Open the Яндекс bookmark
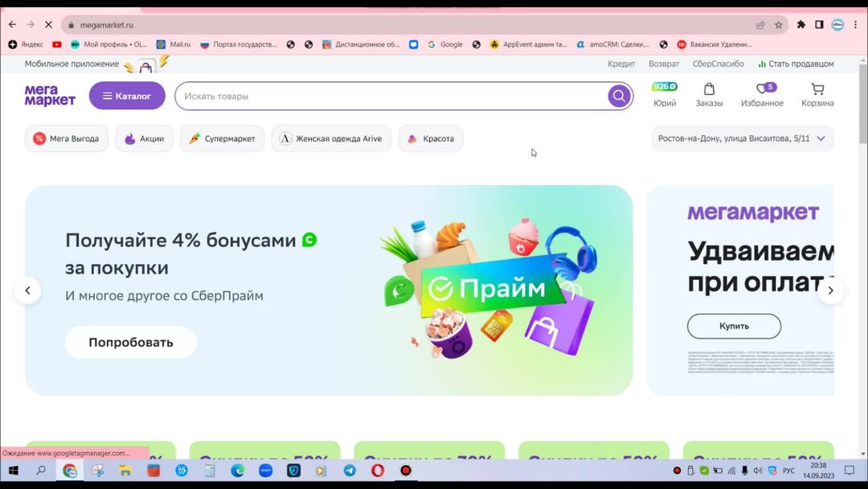Image resolution: width=868 pixels, height=489 pixels. [26, 44]
